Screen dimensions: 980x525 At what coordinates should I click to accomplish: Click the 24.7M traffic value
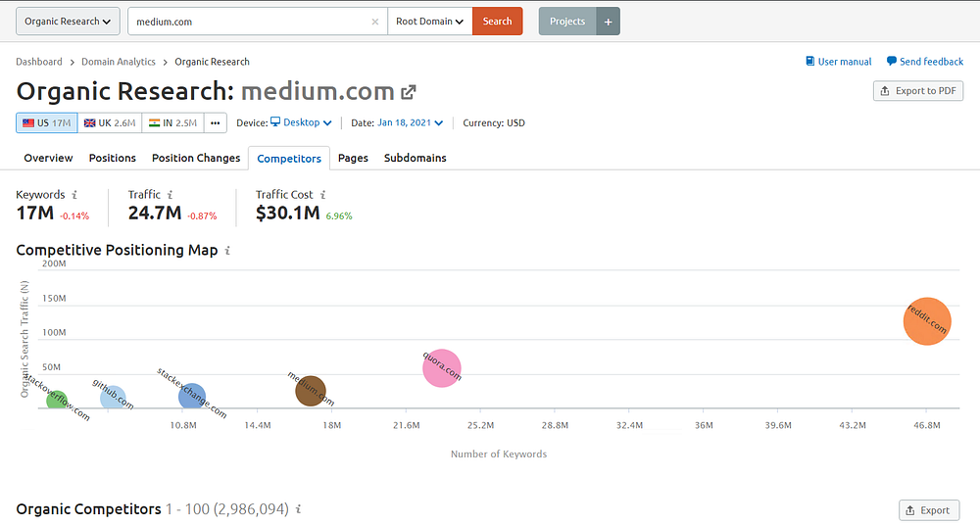click(x=155, y=214)
